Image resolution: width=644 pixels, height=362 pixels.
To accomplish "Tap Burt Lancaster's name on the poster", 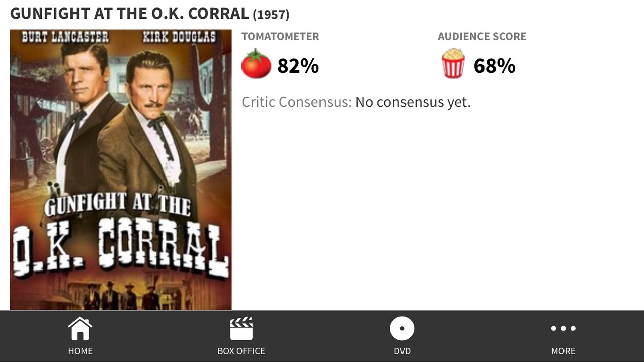I will pos(65,37).
